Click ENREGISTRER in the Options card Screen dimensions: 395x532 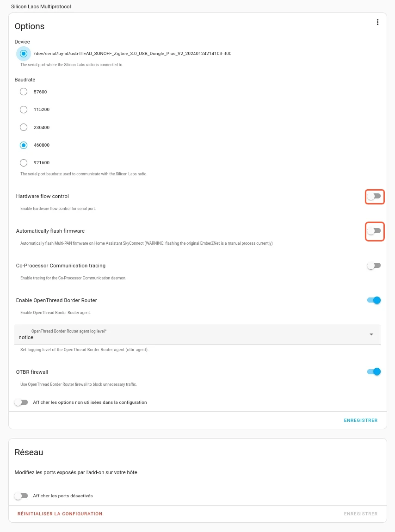pos(360,421)
